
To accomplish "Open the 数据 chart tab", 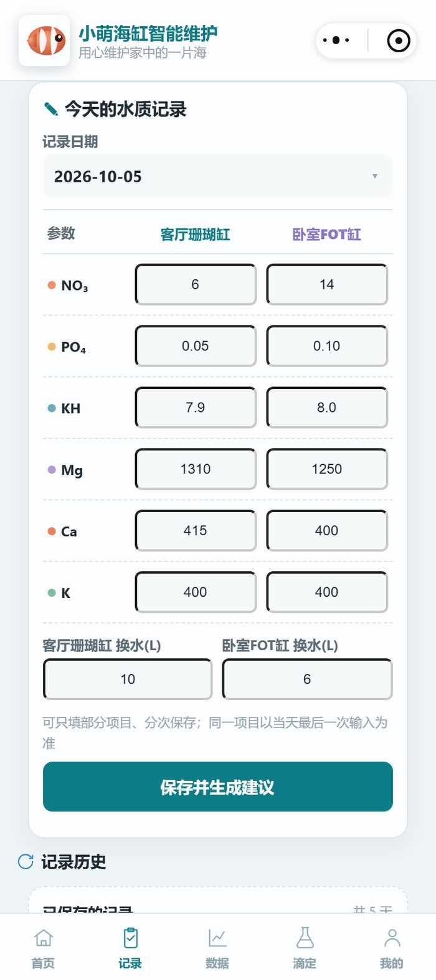I will [217, 948].
